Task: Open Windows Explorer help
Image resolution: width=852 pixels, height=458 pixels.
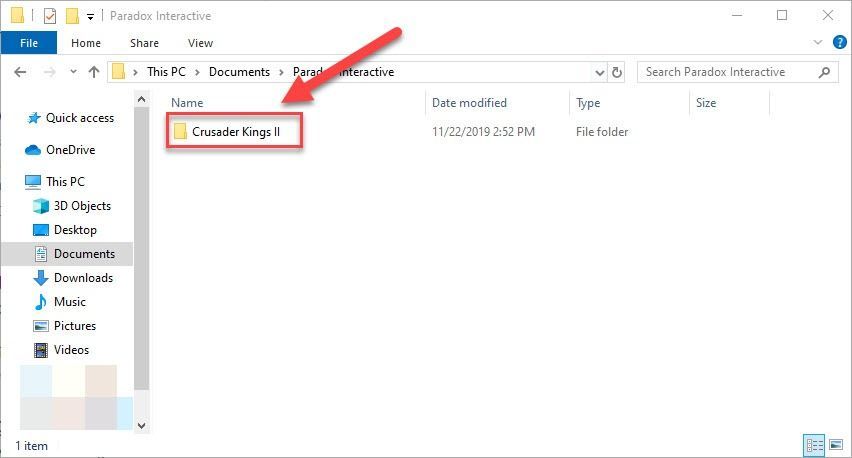Action: [840, 42]
